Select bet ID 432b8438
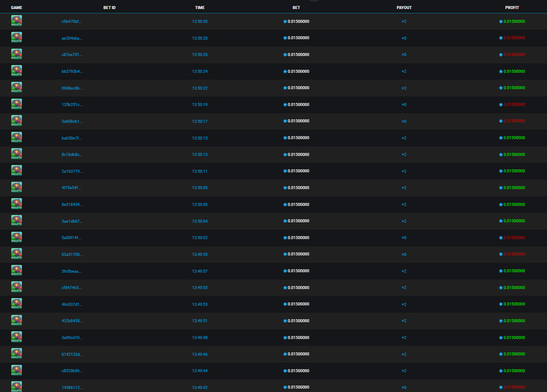547x392 pixels. coord(72,320)
